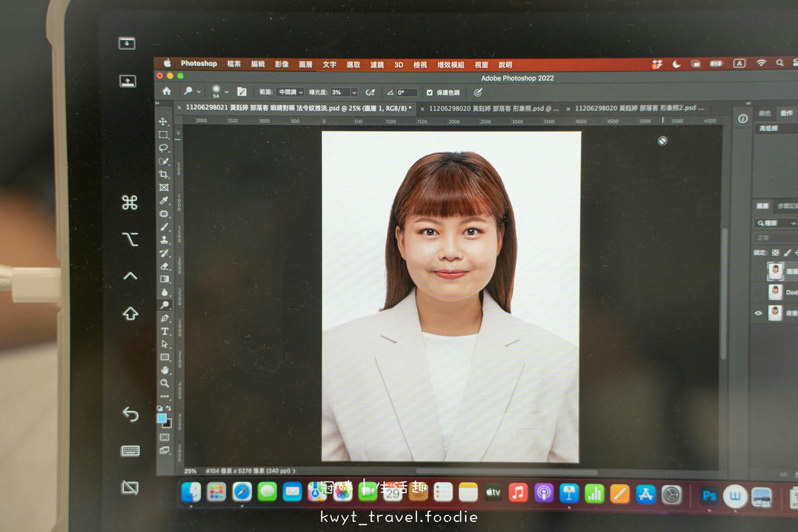Image resolution: width=798 pixels, height=532 pixels.
Task: Open Finder from the Dock
Action: click(191, 492)
